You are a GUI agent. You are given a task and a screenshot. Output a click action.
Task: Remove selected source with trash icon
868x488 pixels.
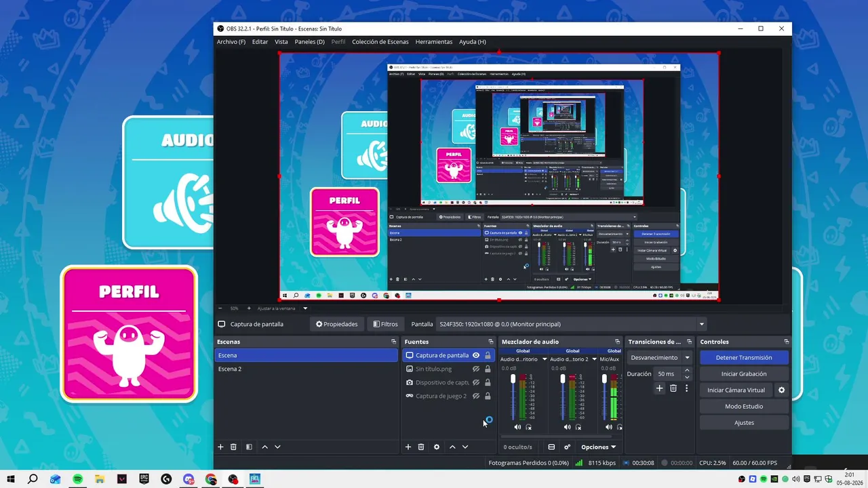pos(421,447)
